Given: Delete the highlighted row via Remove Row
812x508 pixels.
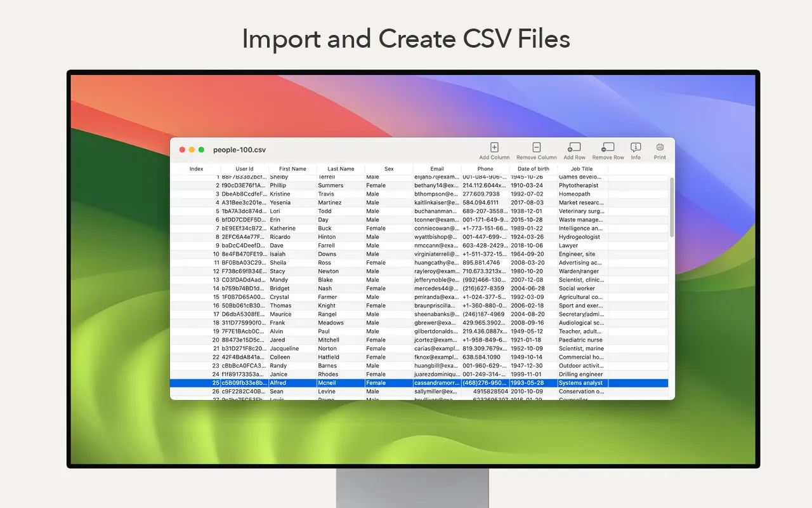Looking at the screenshot, I should point(608,149).
